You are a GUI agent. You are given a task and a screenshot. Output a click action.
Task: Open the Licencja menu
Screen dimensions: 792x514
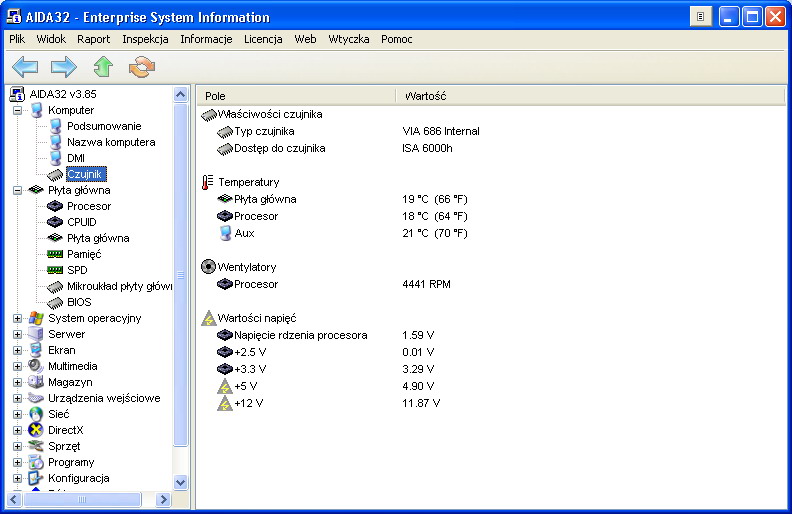click(x=263, y=39)
